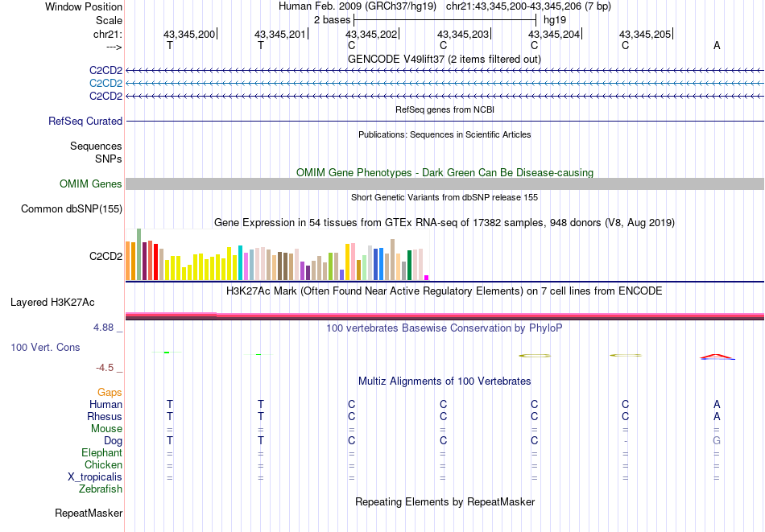The width and height of the screenshot is (765, 532).
Task: Click the RefSeq Curated dark blue gene line
Action: (445, 121)
